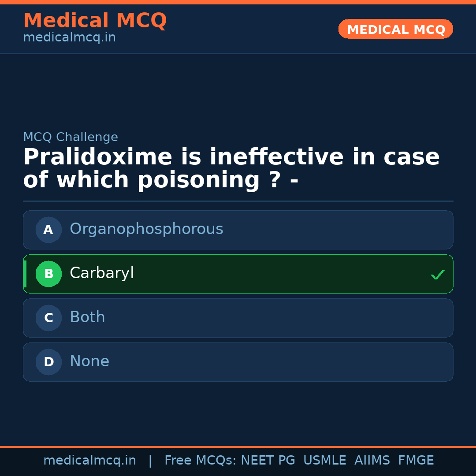Select the Carbaryl answer row
476x476 pixels.
pos(238,274)
